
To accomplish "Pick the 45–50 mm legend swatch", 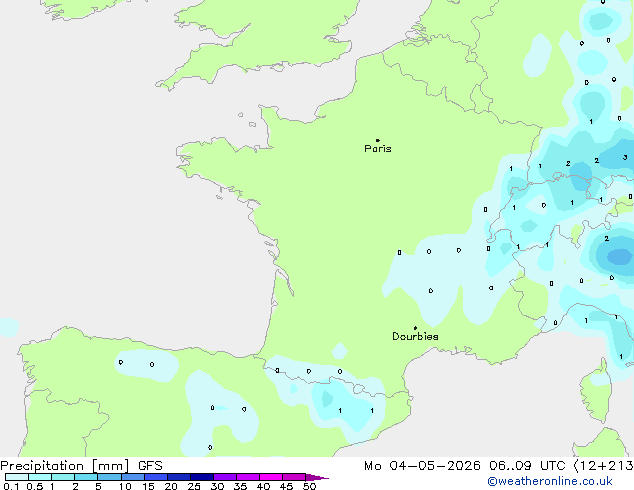I will (x=294, y=477).
